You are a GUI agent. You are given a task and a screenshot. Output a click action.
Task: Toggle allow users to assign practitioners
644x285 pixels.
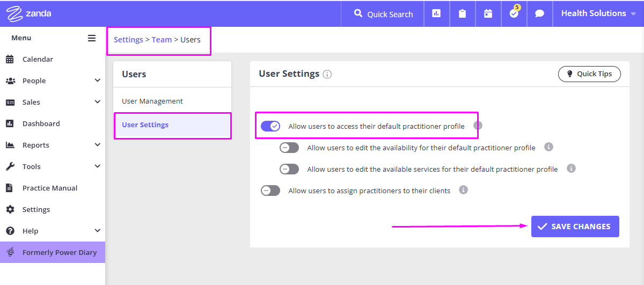[270, 191]
